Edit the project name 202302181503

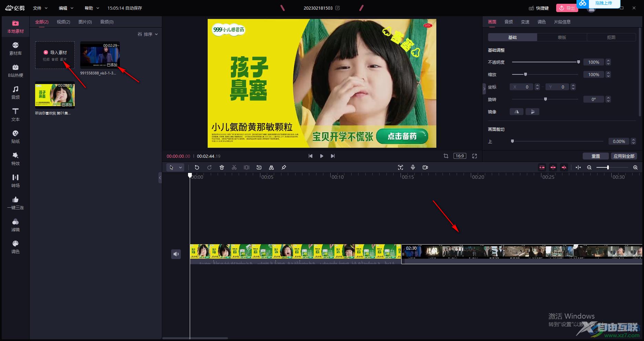click(x=337, y=8)
